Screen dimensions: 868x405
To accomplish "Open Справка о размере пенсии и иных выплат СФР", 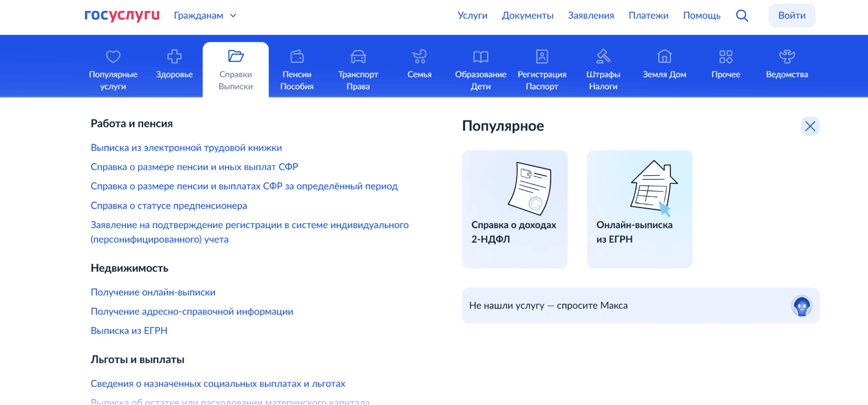I will coord(195,167).
